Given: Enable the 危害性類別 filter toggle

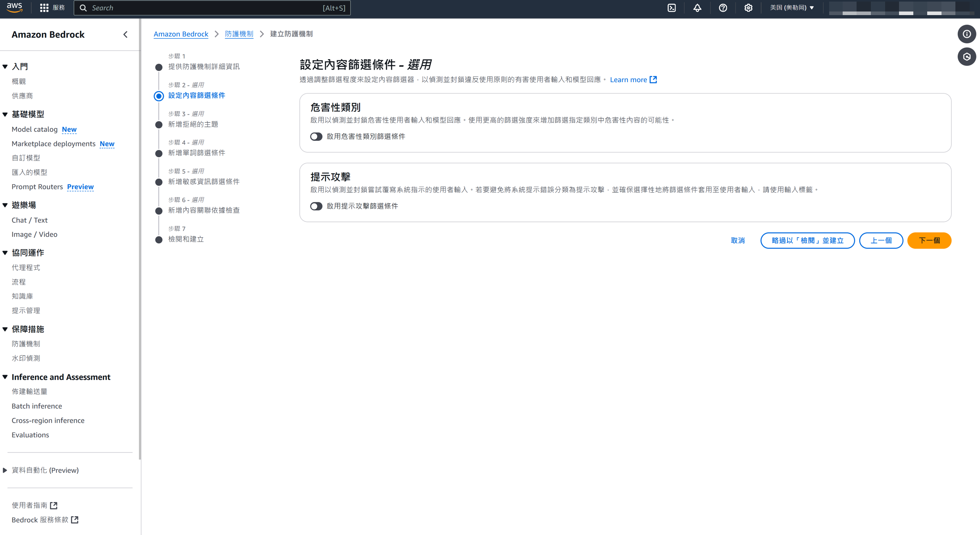Looking at the screenshot, I should pos(316,137).
